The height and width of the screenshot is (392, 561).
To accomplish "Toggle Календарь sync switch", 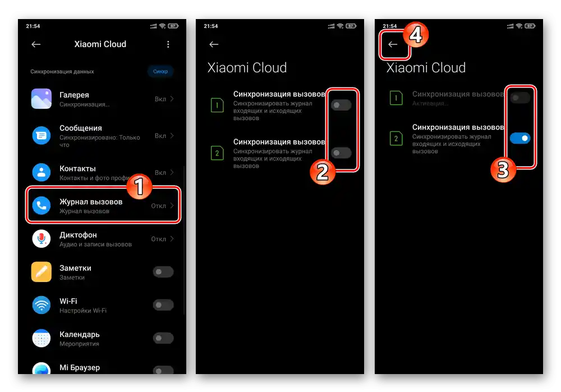I will [x=163, y=338].
